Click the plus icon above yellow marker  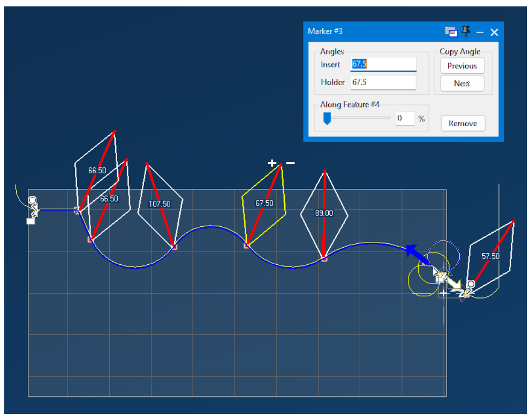click(272, 163)
